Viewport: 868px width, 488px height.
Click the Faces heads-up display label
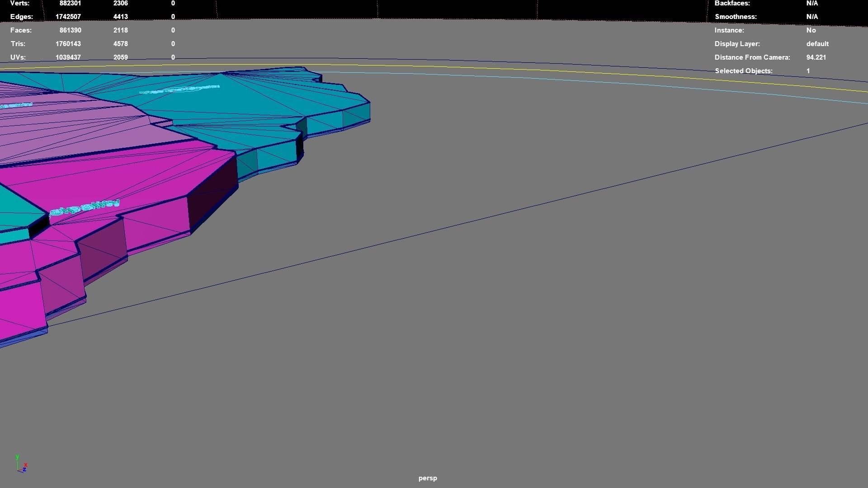click(x=21, y=30)
